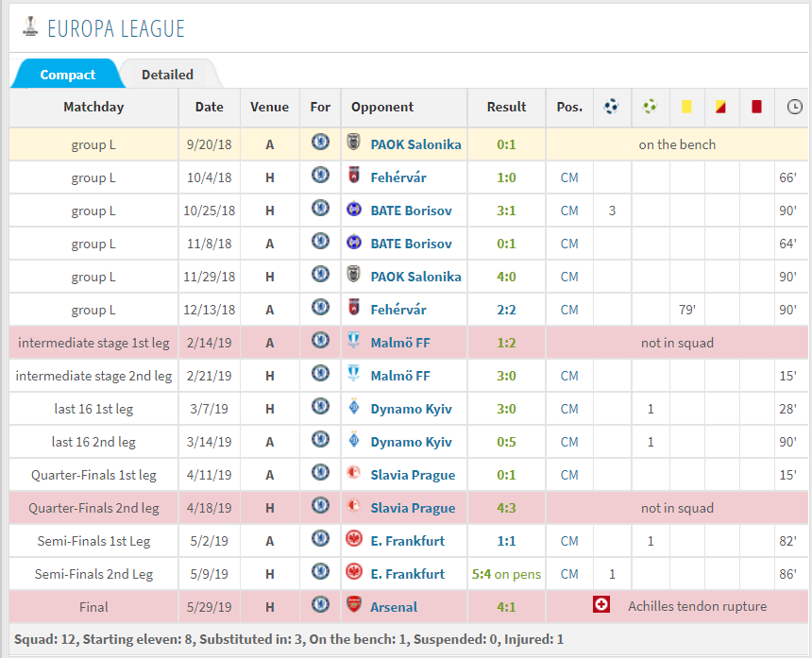Click Slavia Prague crest in 4/11/19 row
The image size is (812, 658).
pyautogui.click(x=354, y=473)
